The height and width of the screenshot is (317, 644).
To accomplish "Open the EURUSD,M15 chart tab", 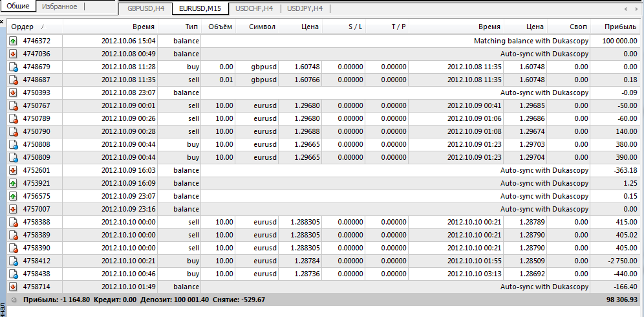I will pos(200,8).
